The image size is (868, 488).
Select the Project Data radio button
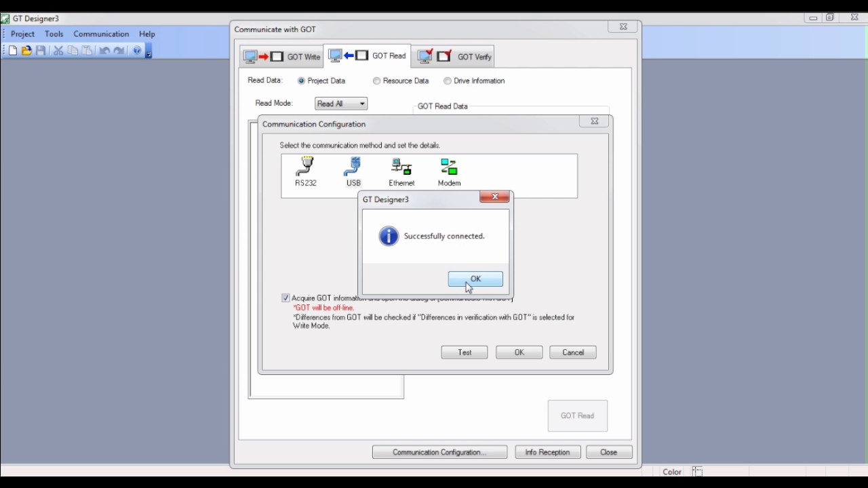301,81
